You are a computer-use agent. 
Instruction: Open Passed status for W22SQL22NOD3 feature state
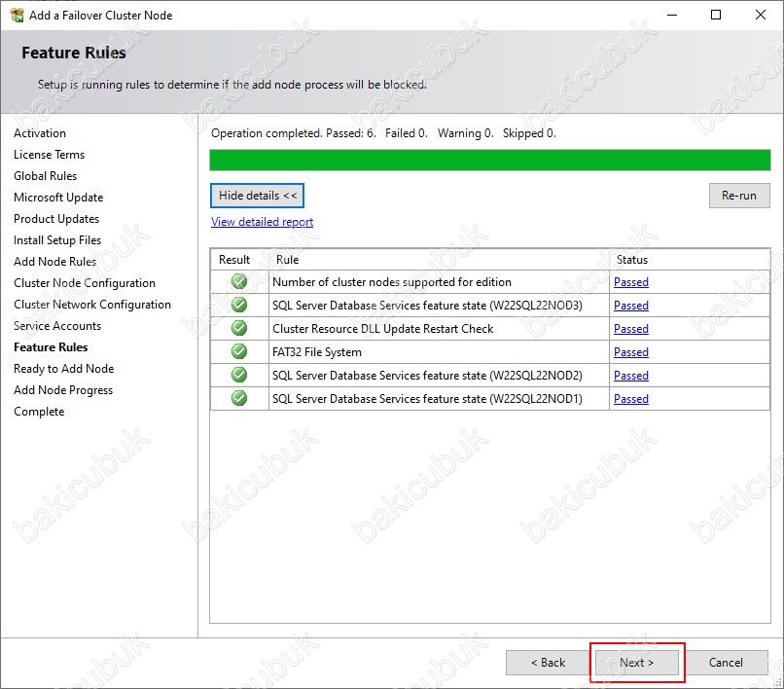(631, 306)
